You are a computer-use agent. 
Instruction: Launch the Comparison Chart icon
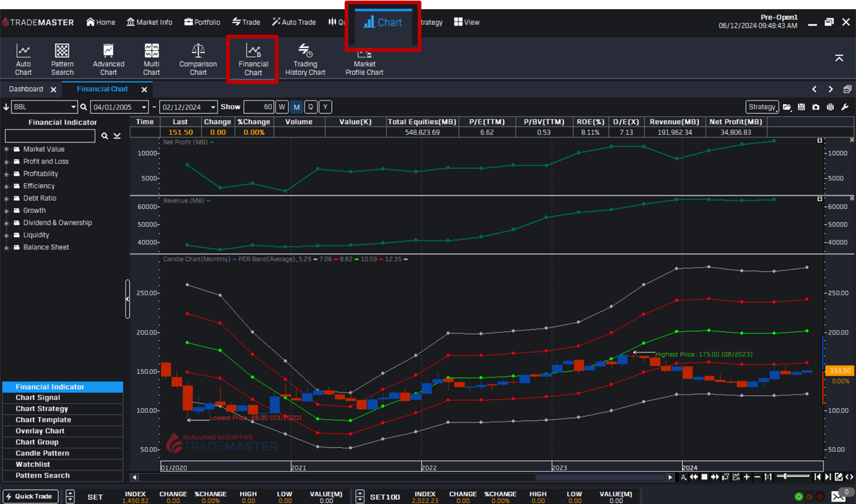[x=198, y=59]
